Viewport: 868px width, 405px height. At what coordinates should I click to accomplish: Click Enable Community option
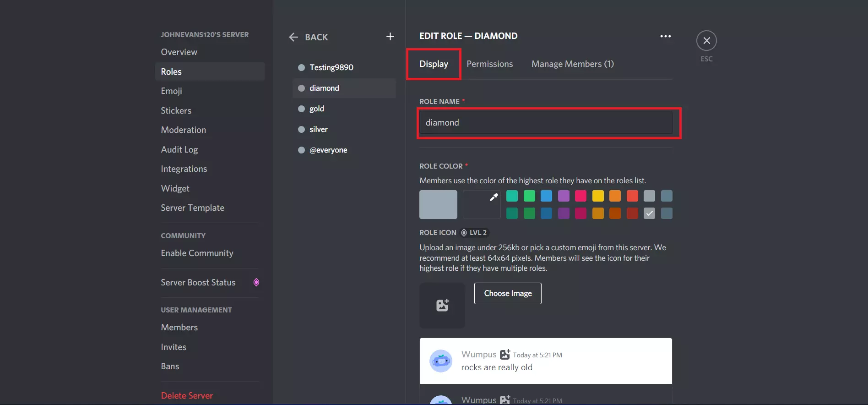[x=210, y=253]
